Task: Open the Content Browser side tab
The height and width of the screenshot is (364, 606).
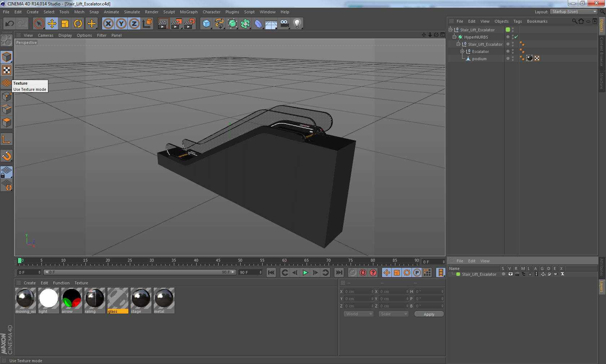Action: tap(602, 52)
